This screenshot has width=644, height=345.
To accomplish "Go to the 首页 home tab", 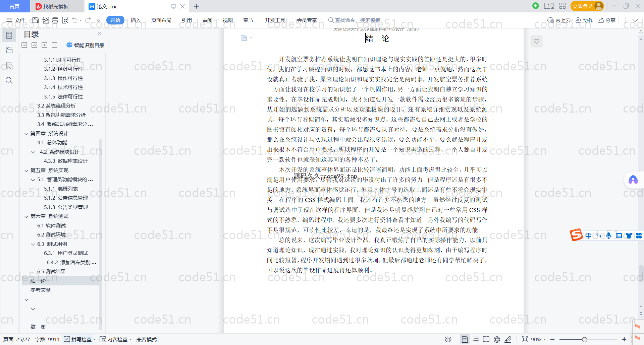I will click(x=14, y=6).
